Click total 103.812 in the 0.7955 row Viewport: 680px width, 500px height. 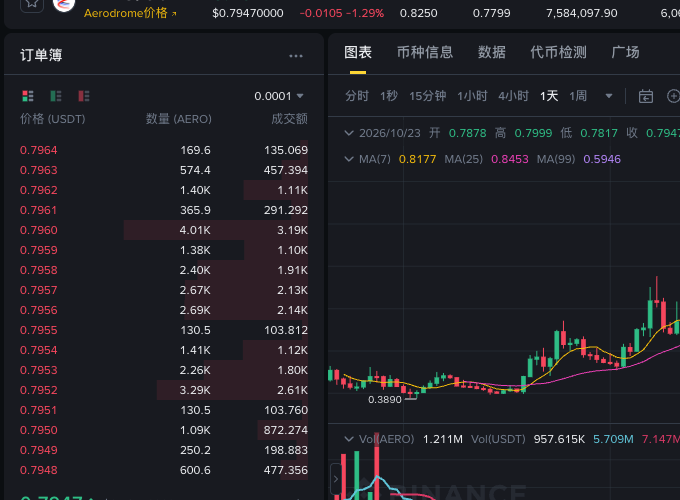point(286,330)
